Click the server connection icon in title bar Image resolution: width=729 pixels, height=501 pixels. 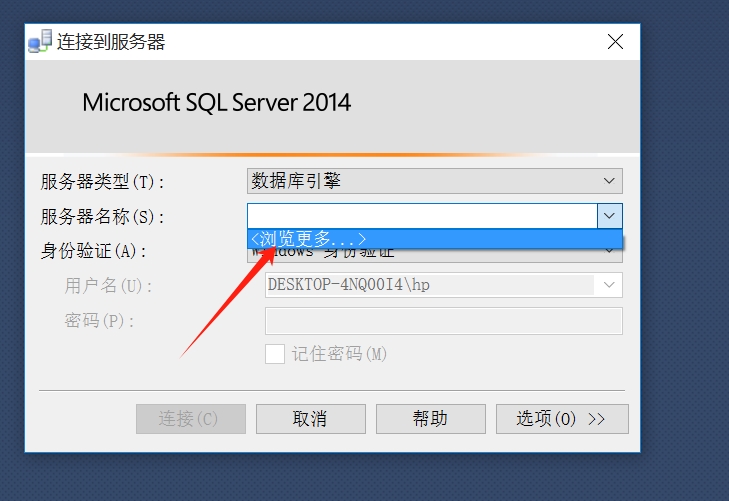pos(40,42)
